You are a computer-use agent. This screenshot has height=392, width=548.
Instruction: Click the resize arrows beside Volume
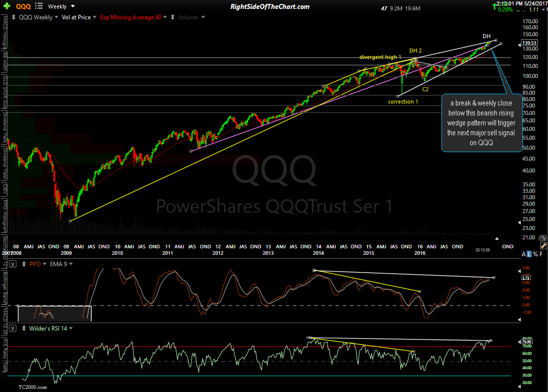click(x=172, y=17)
